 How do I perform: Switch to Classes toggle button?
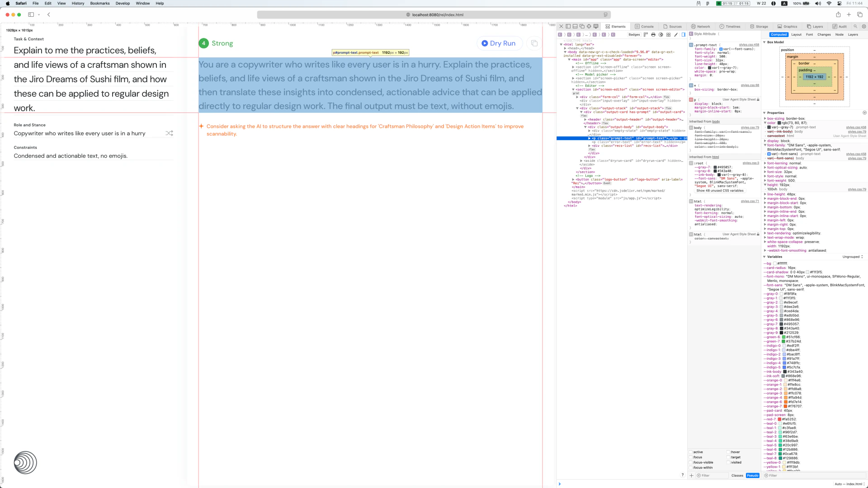point(737,475)
